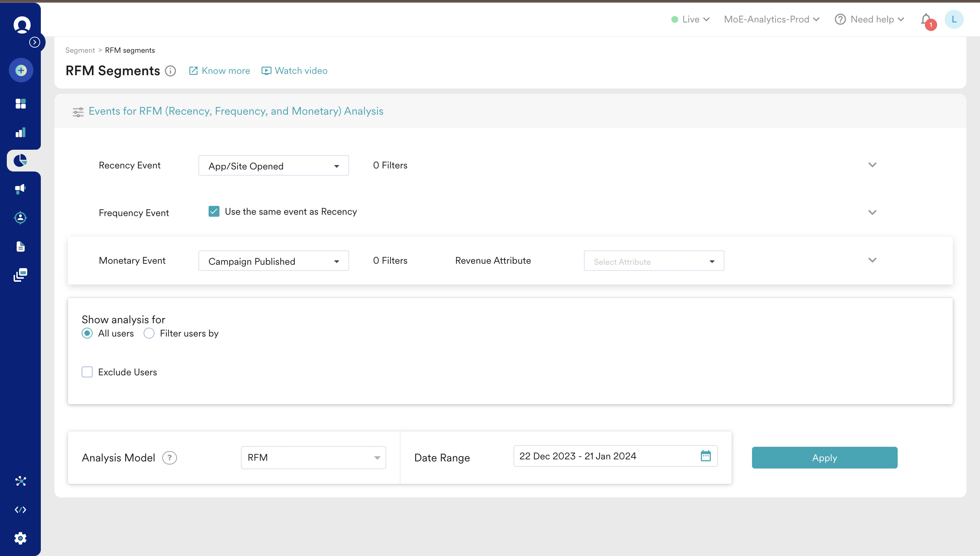Click the Apply button
The width and height of the screenshot is (980, 556).
point(824,458)
